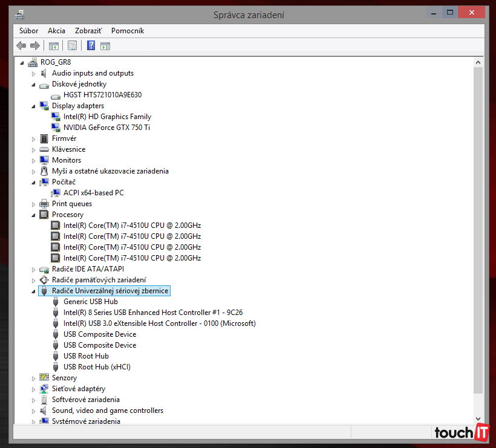Collapse the ROG_GR8 root node

pyautogui.click(x=22, y=63)
